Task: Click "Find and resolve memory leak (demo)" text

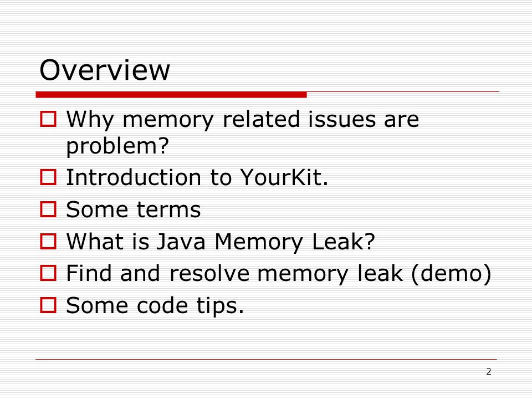Action: click(279, 274)
